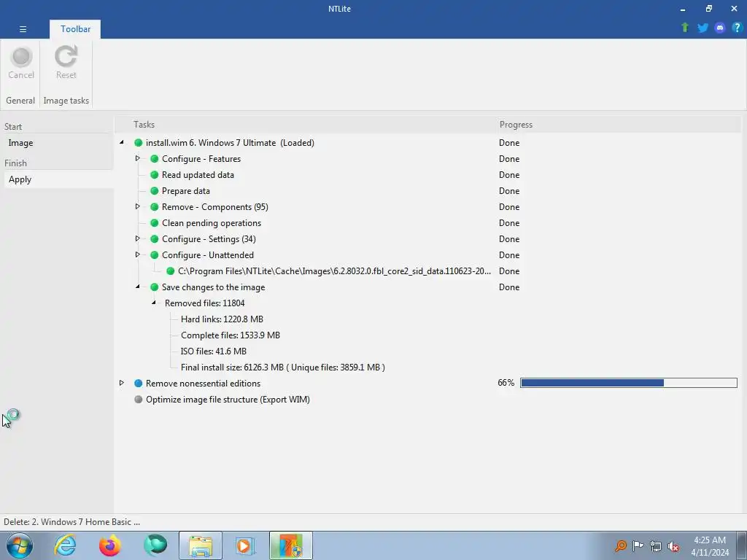
Task: Launch Internet Explorer from taskbar
Action: point(65,545)
